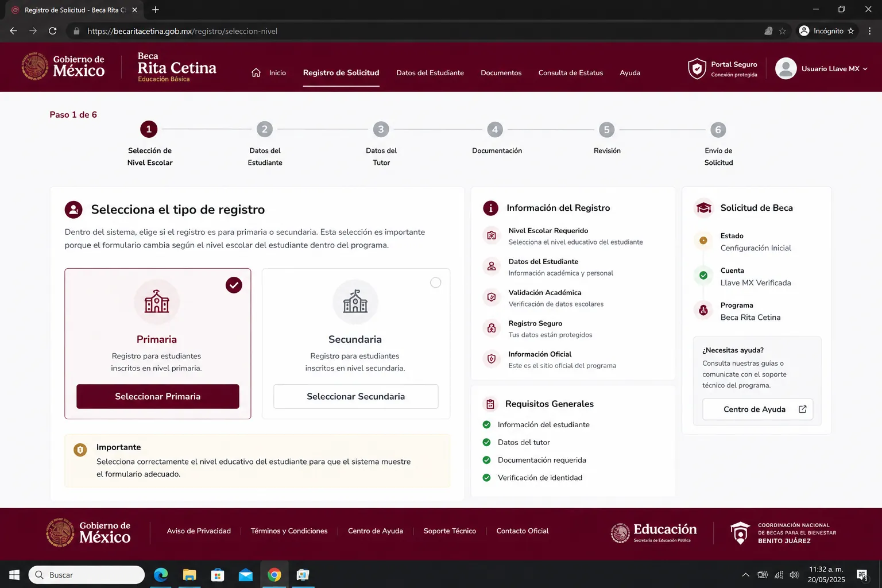Click the Importante notice shield icon

pyautogui.click(x=80, y=450)
